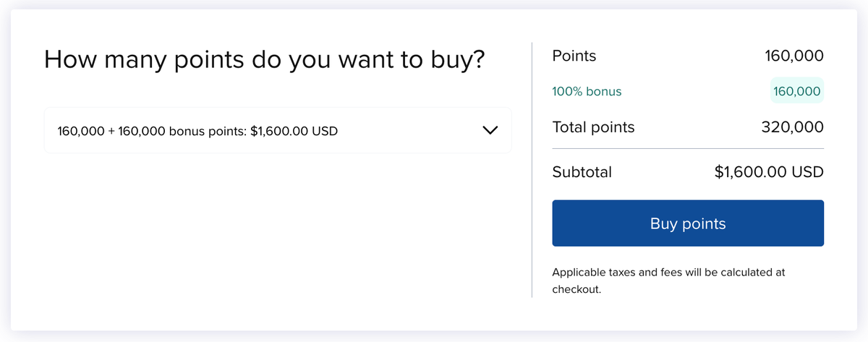Click the horizontal divider above Subtotal
The width and height of the screenshot is (868, 342).
coord(687,149)
